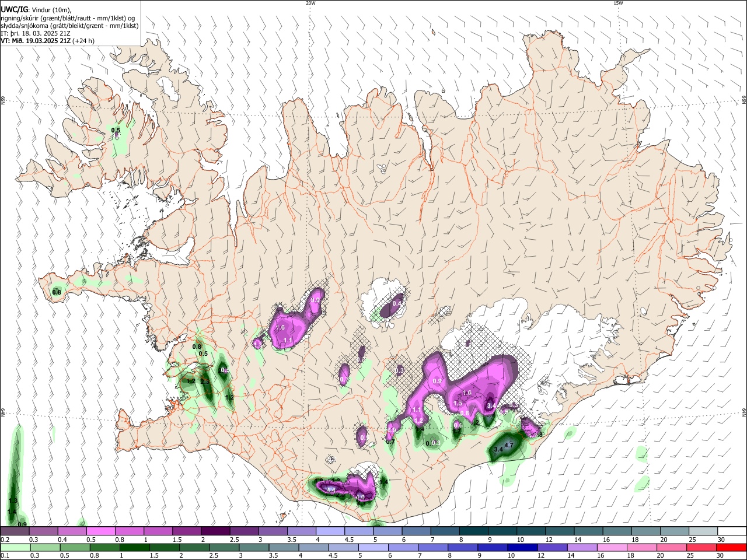Select the '1.6' value in the large purple area

pyautogui.click(x=466, y=393)
